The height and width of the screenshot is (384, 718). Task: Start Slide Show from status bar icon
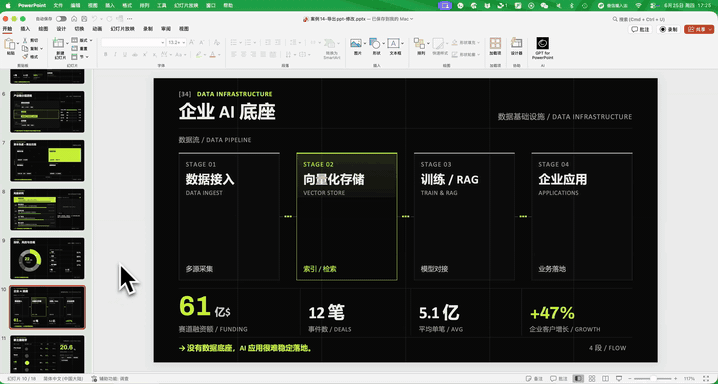tap(619, 379)
